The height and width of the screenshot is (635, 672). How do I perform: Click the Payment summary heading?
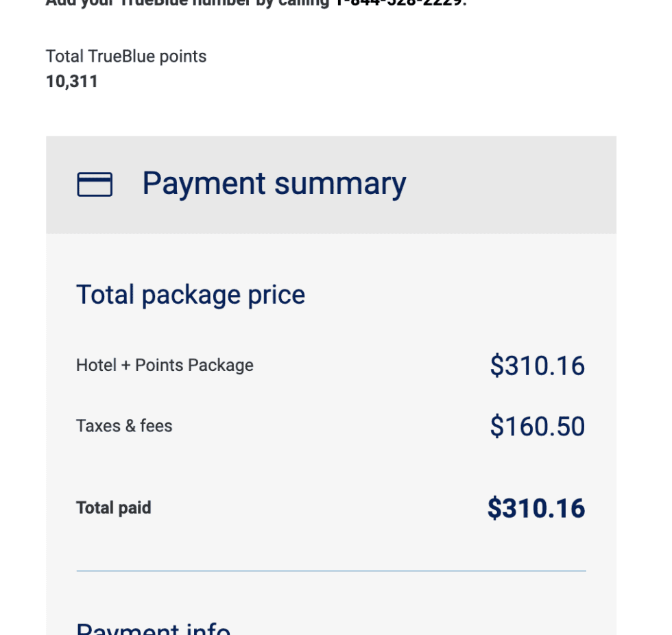(x=274, y=184)
